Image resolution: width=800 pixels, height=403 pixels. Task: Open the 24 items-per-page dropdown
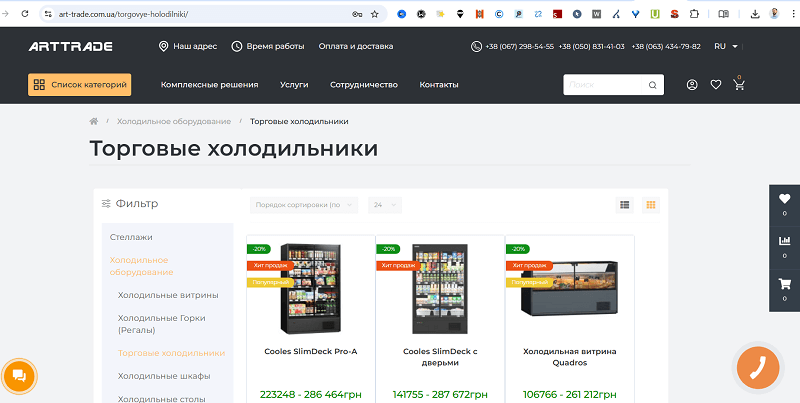pos(385,205)
